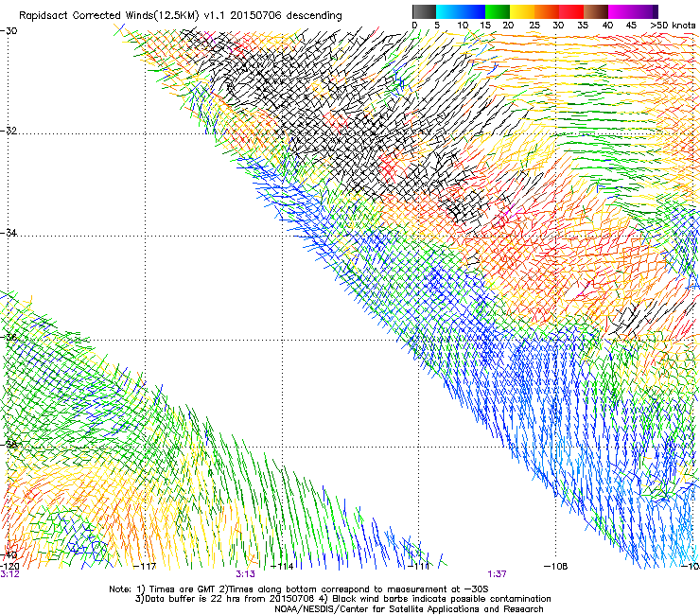Click the blue 10-15 knots legend swatch
The height and width of the screenshot is (615, 700).
(x=473, y=11)
